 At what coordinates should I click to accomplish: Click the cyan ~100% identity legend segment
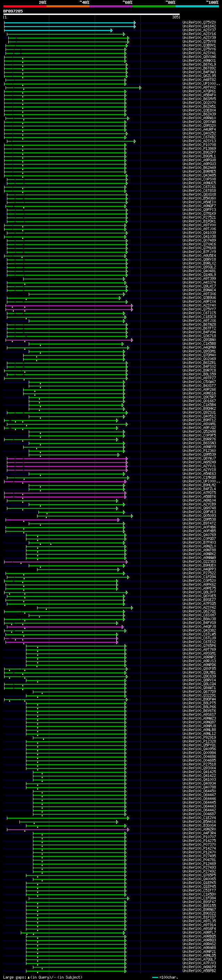click(x=197, y=6)
